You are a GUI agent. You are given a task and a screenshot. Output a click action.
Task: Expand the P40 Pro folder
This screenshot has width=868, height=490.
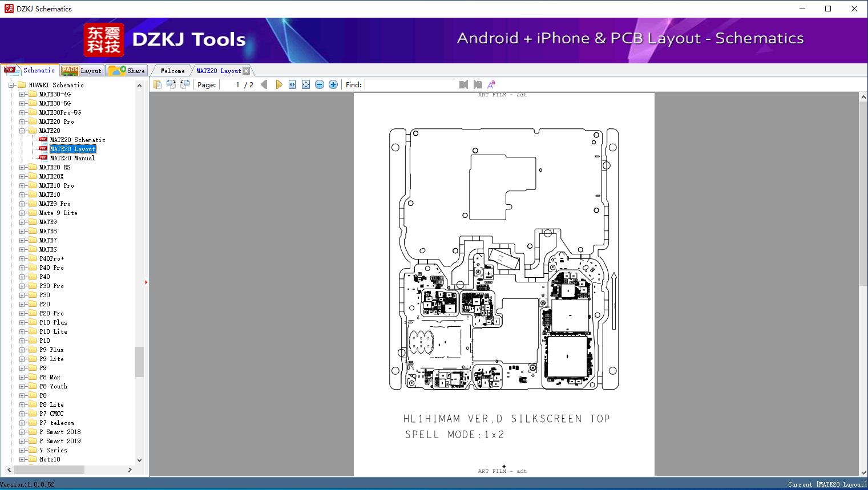22,268
